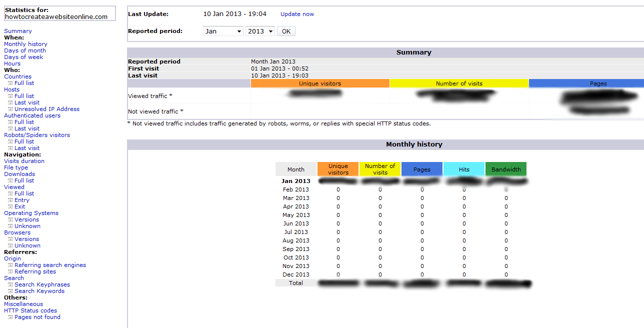Screen dimensions: 644x328
Task: Select the Unresolved IP Address icon
Action: pos(11,109)
